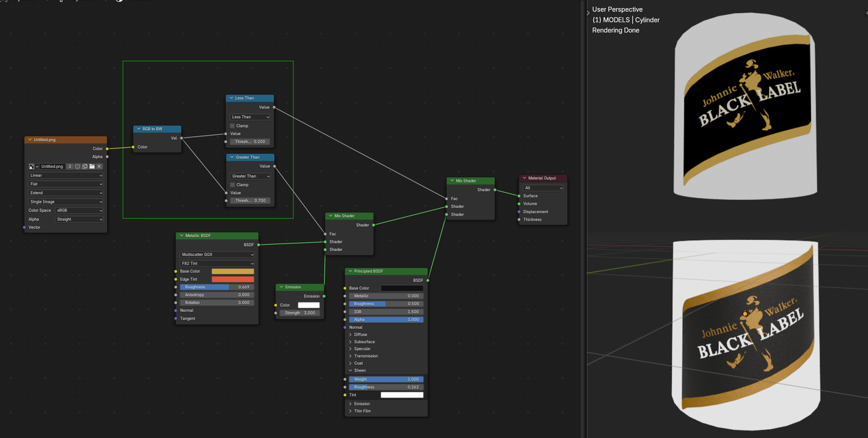Click Emission node Color swatch
Image resolution: width=868 pixels, height=438 pixels.
(x=309, y=305)
